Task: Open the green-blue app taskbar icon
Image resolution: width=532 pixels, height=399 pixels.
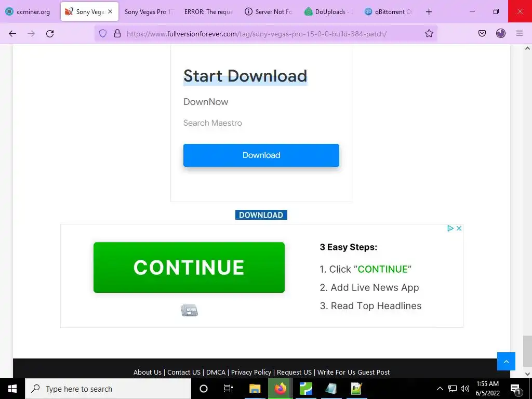Action: 305,389
